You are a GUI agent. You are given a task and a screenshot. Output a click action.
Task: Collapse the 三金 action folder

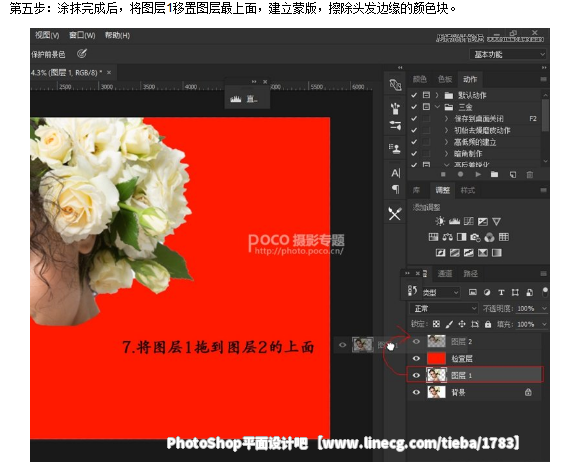(x=437, y=107)
